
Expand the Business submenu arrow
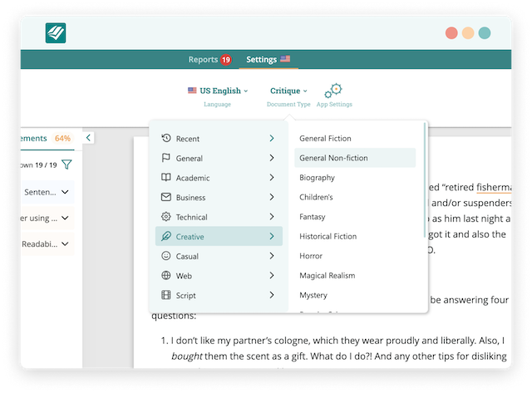coord(272,197)
